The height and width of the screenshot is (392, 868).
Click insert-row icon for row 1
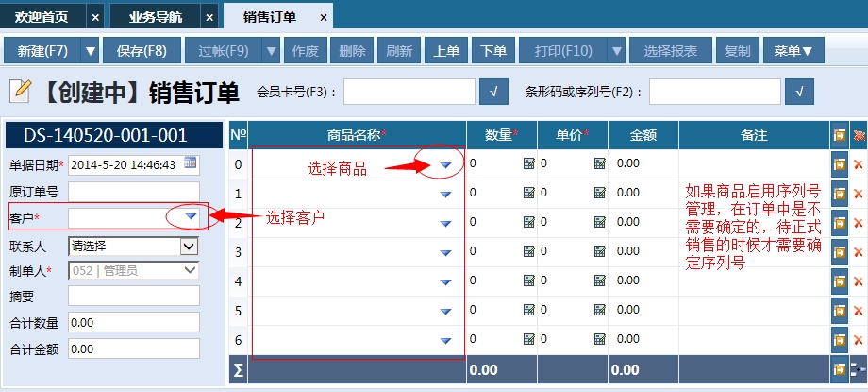(x=839, y=194)
